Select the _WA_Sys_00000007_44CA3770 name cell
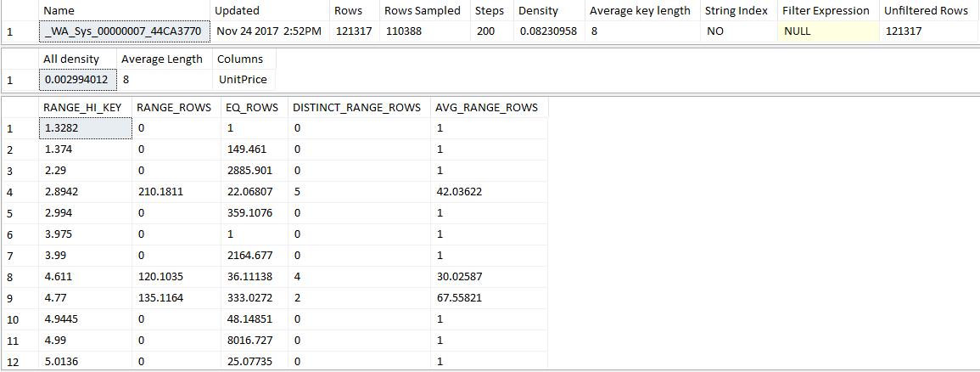980x372 pixels. tap(123, 31)
